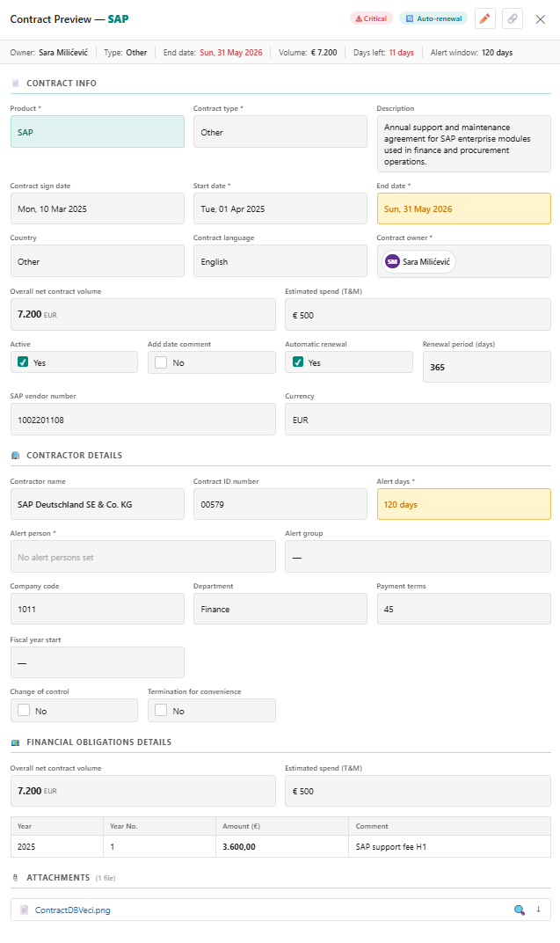The width and height of the screenshot is (560, 943).
Task: Click the Description text area
Action: coord(464,143)
